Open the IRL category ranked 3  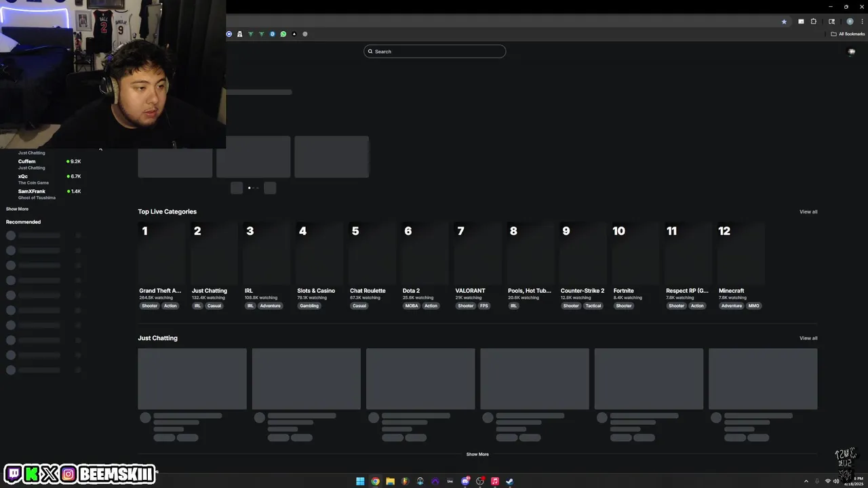tap(267, 265)
